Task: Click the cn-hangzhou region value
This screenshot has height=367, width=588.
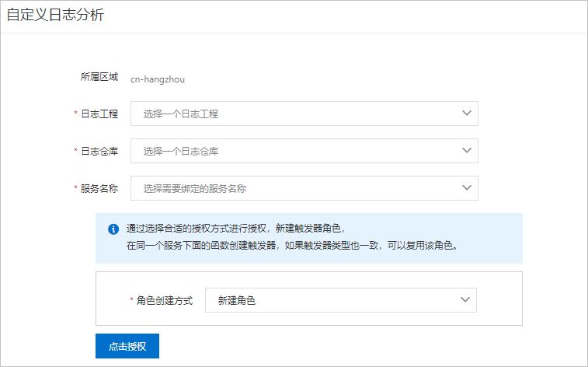Action: pyautogui.click(x=158, y=79)
